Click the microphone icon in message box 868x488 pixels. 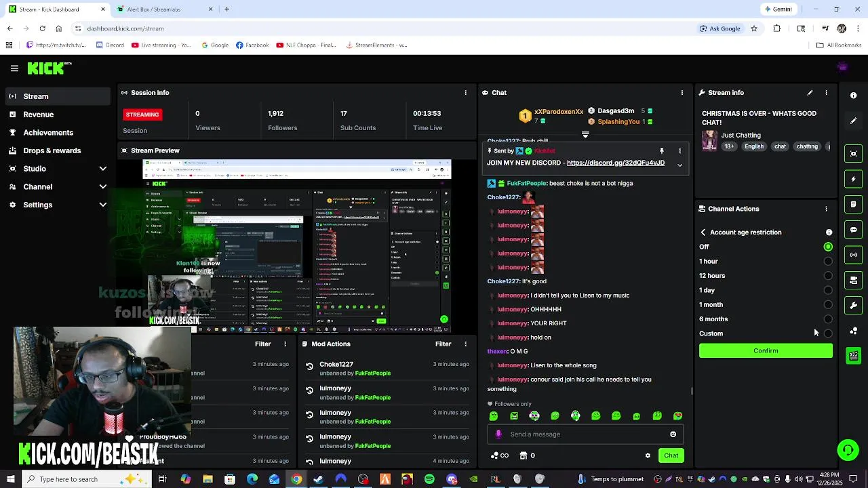498,434
